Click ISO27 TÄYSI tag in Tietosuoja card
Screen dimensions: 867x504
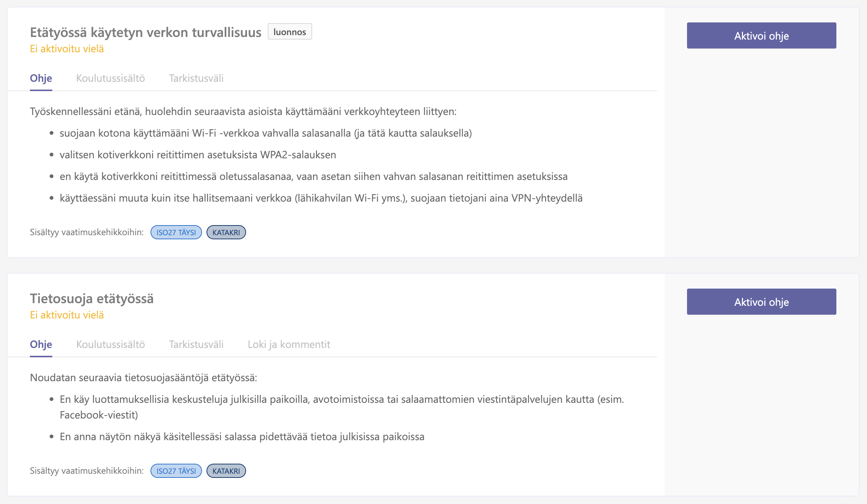[x=176, y=471]
